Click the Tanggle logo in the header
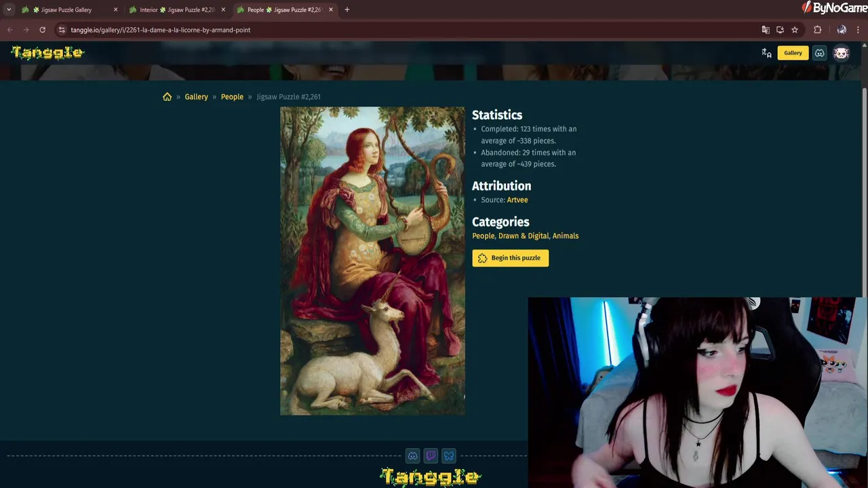 pyautogui.click(x=47, y=53)
